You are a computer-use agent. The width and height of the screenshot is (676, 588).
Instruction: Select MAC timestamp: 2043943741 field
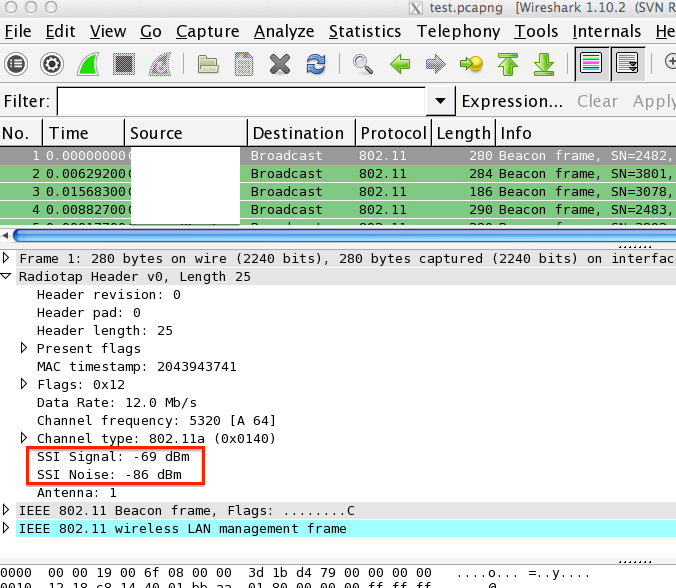137,367
